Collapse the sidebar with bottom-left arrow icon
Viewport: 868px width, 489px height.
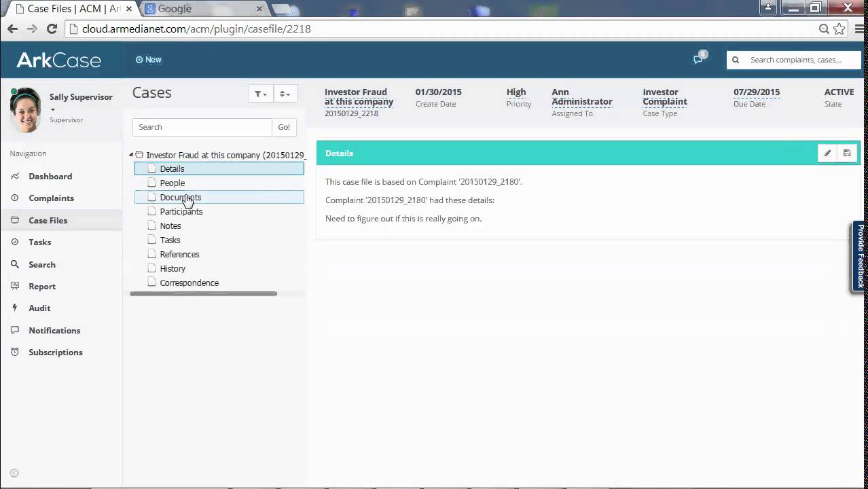[x=14, y=473]
